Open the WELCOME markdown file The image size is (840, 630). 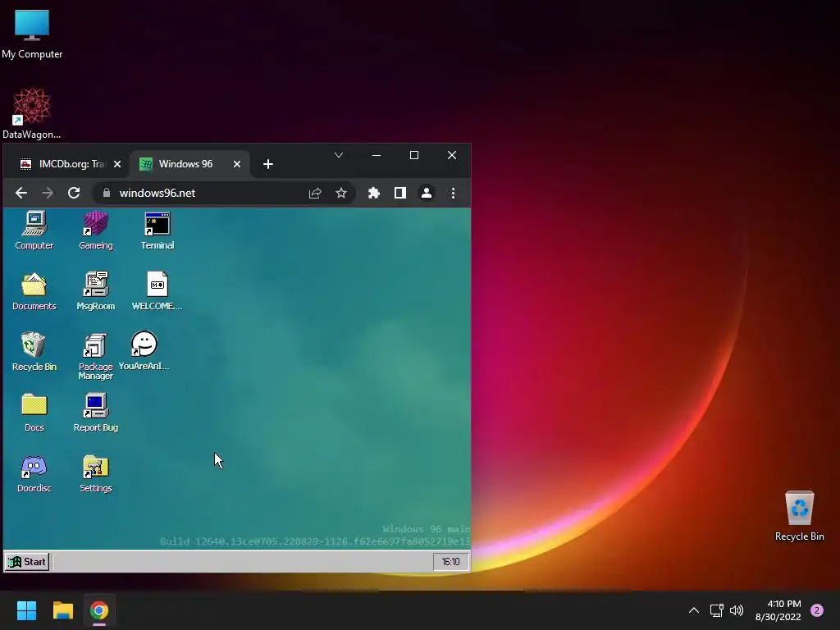(157, 291)
